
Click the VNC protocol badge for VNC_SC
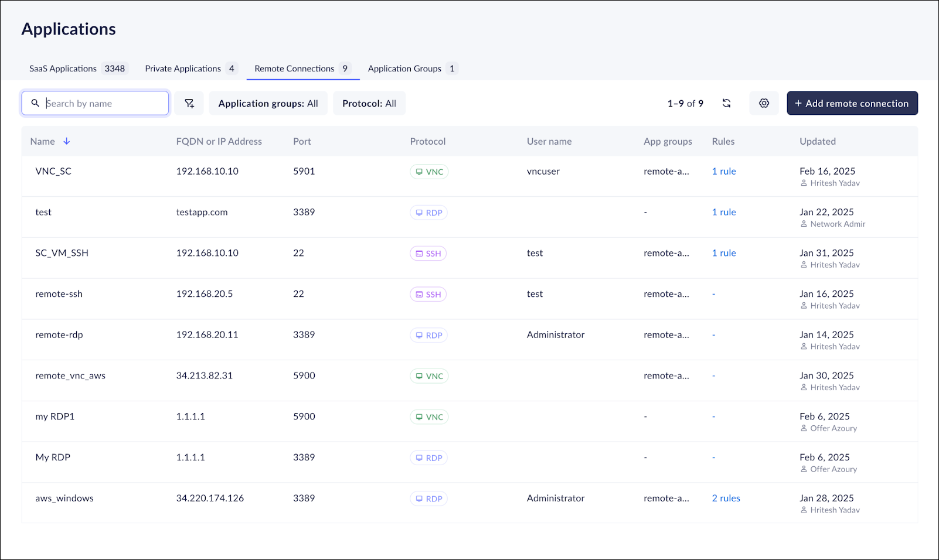(429, 172)
